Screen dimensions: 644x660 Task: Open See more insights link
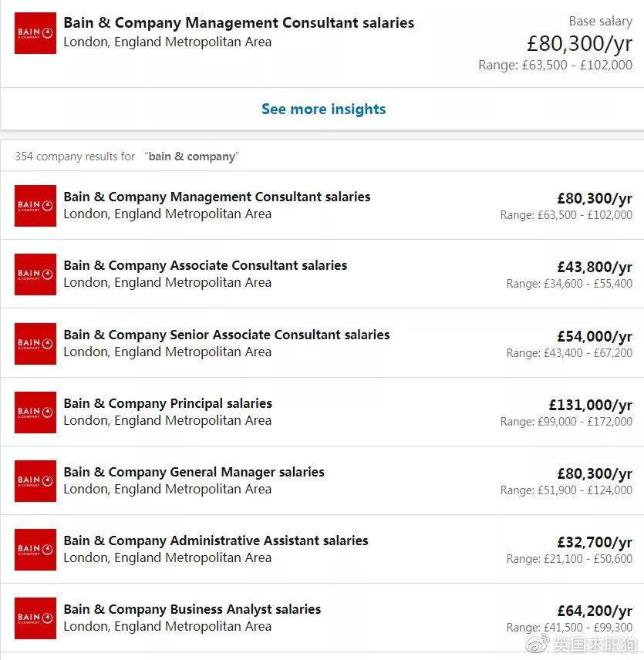[323, 109]
